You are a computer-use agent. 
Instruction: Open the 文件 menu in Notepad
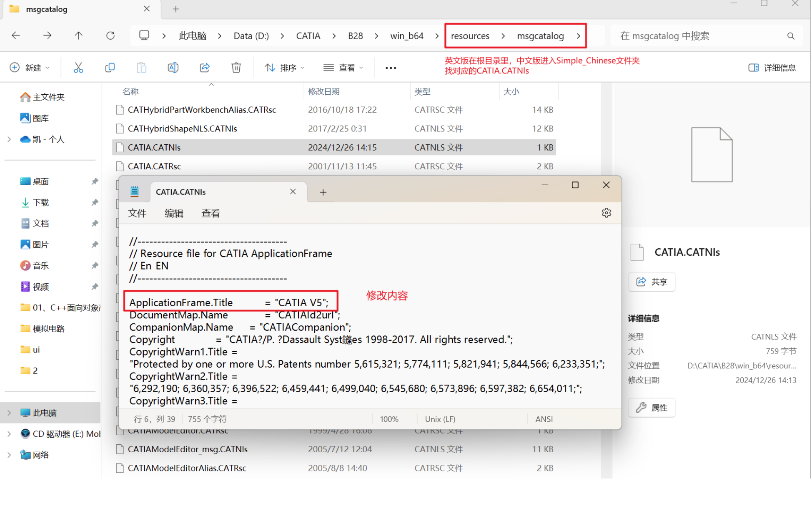[137, 214]
